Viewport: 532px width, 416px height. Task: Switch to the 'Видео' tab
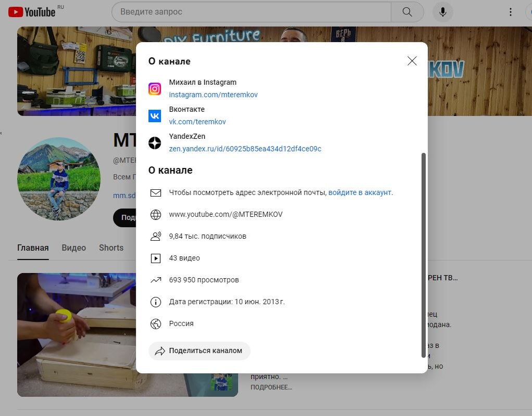73,248
